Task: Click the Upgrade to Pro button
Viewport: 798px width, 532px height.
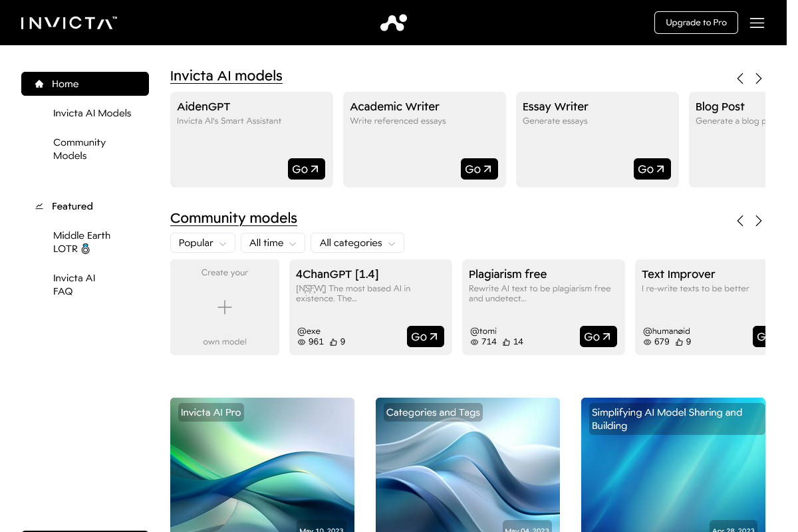Action: [x=696, y=23]
